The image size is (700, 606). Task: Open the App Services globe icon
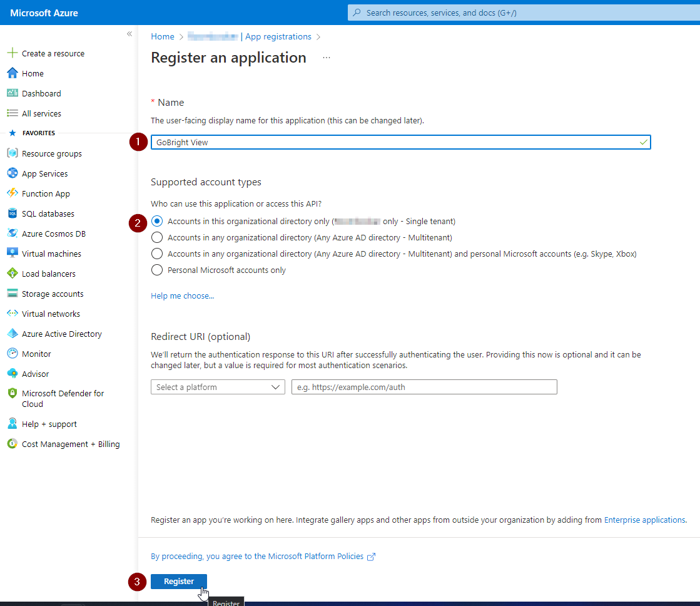click(x=13, y=173)
